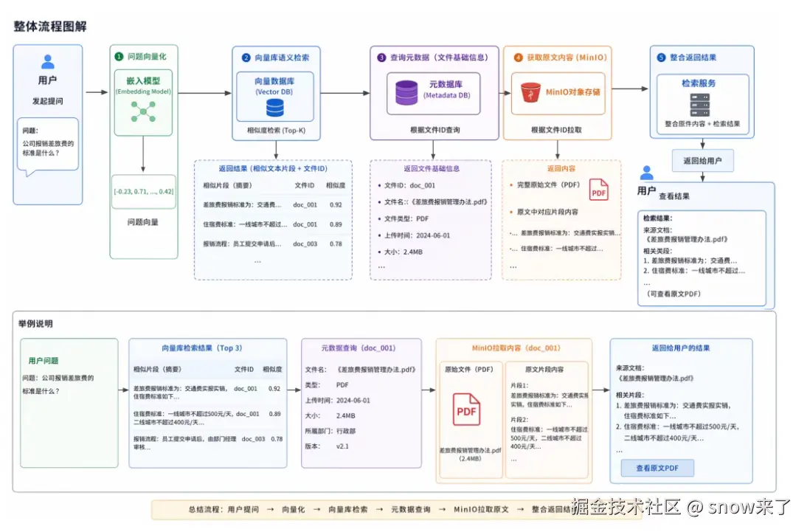Click the 相似度检索 (Top-K) caption
807x532 pixels.
[x=276, y=131]
